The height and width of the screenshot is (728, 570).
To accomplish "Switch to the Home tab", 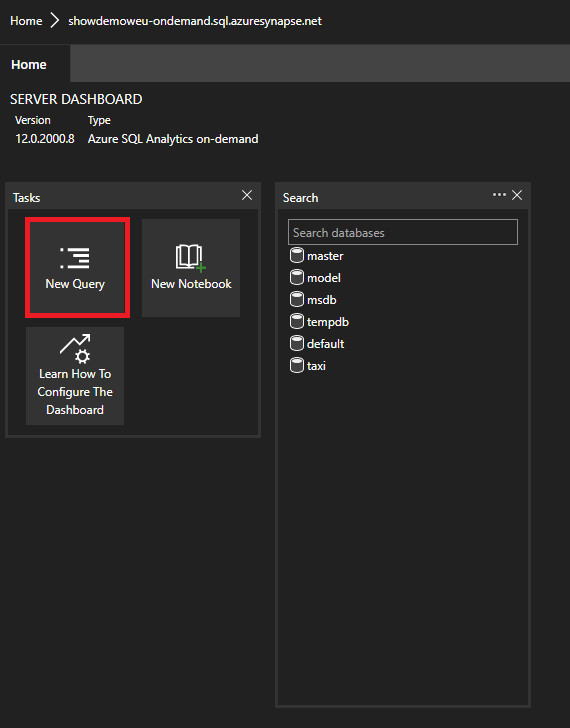I will 29,65.
